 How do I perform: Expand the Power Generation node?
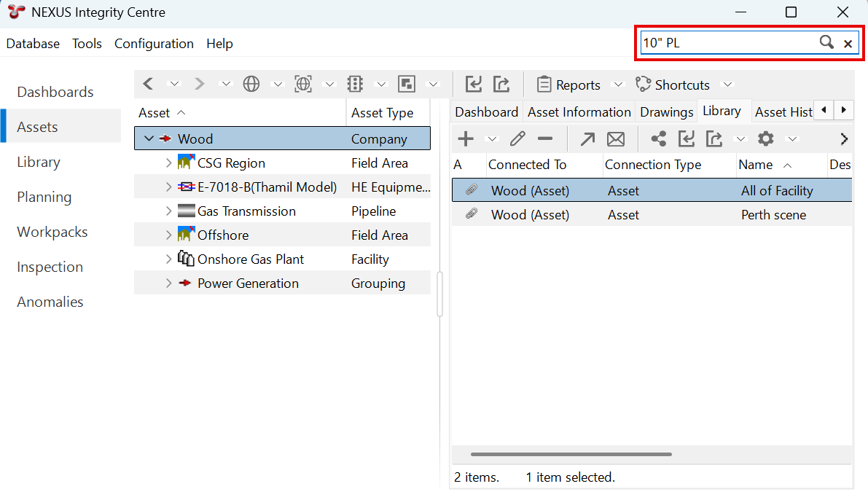pos(168,283)
